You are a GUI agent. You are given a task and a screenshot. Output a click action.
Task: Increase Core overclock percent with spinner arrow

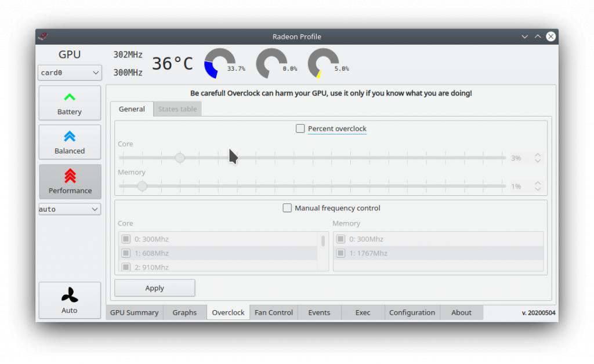538,155
